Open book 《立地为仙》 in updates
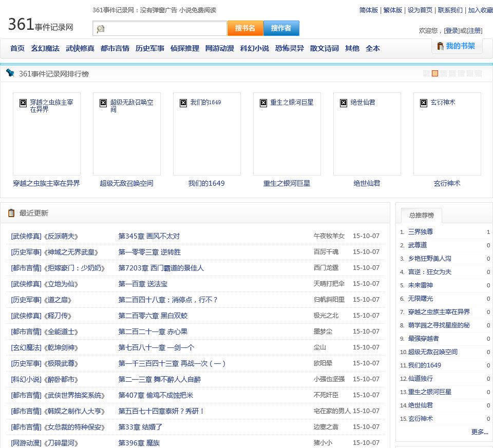Screen dimensions: 493x448 coord(61,284)
